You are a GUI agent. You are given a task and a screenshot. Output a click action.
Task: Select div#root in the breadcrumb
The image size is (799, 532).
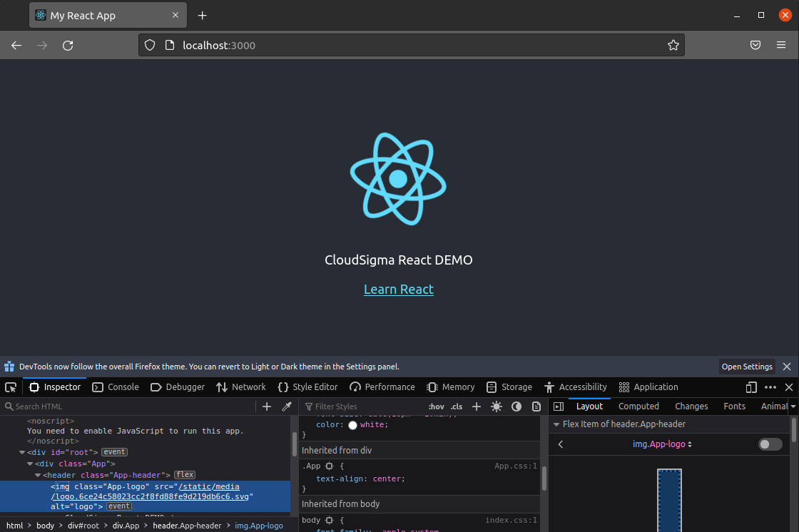(x=83, y=526)
